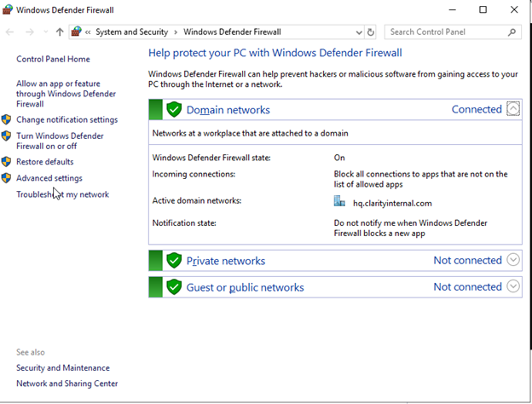
Task: Click Incoming connections: label
Action: [194, 175]
